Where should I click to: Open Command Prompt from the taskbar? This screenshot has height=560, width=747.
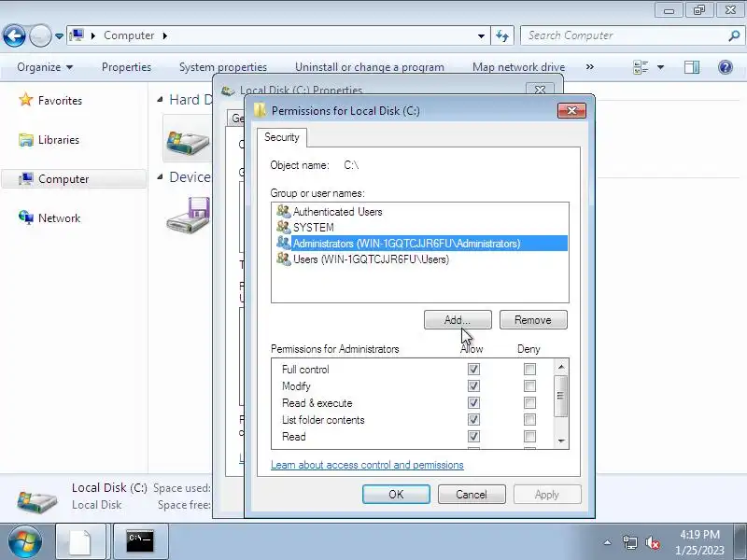click(x=140, y=542)
